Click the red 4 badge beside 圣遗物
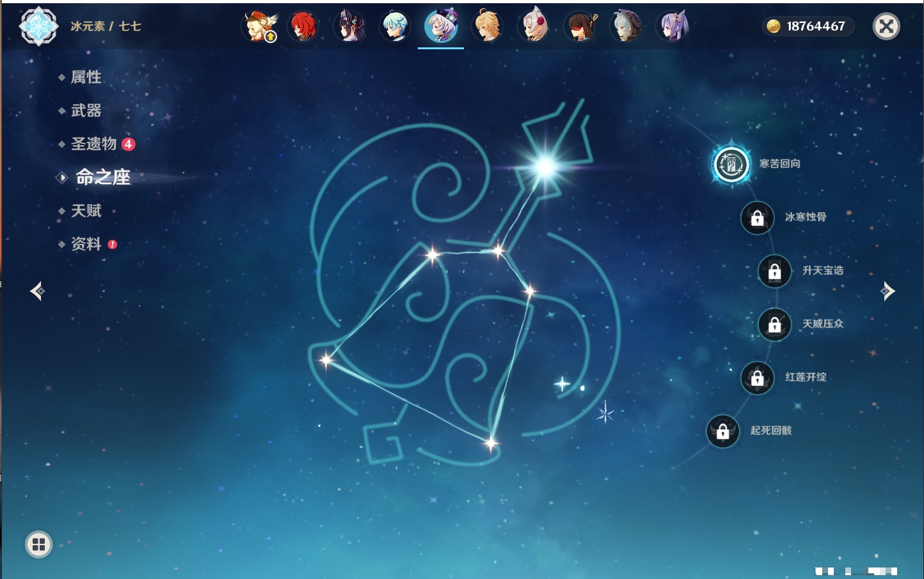 tap(128, 144)
